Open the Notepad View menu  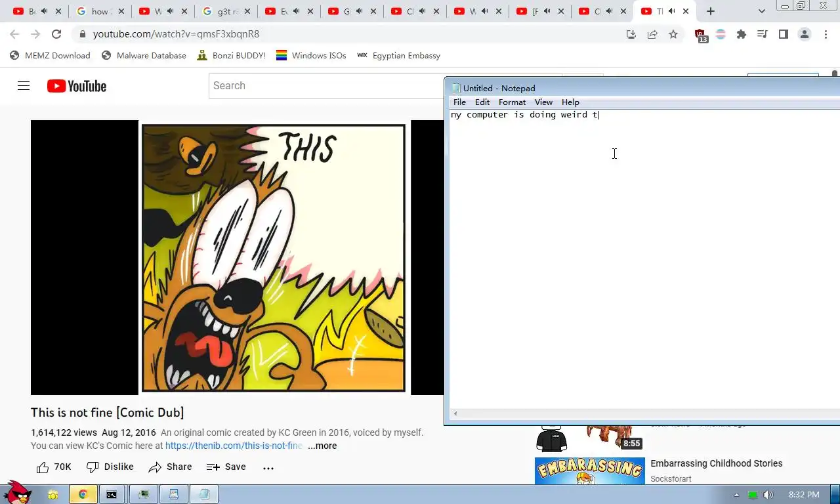pyautogui.click(x=543, y=102)
